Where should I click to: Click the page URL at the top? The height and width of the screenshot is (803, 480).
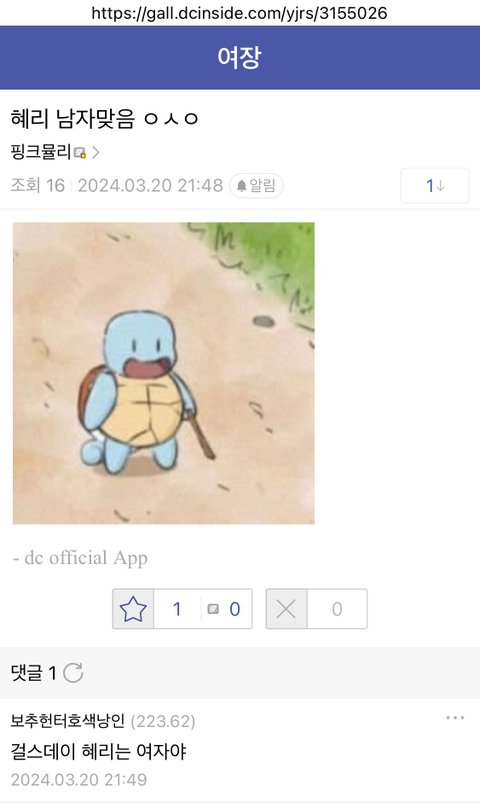239,13
